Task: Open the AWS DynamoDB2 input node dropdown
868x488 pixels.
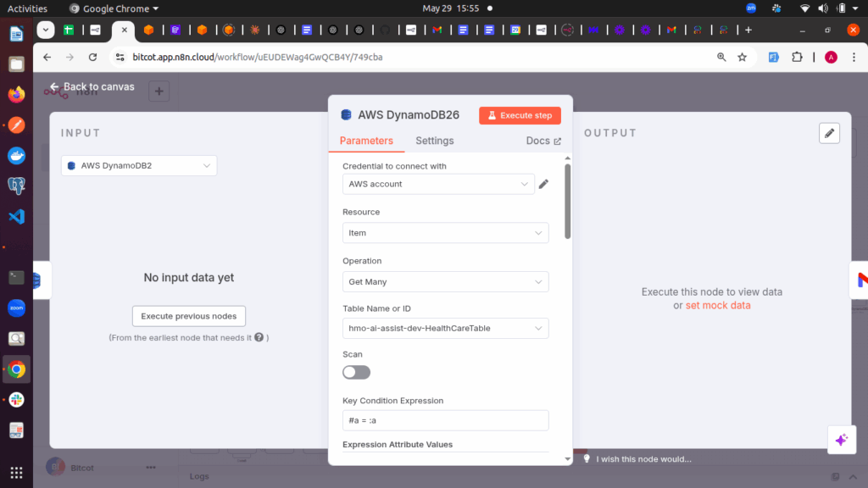Action: (139, 166)
